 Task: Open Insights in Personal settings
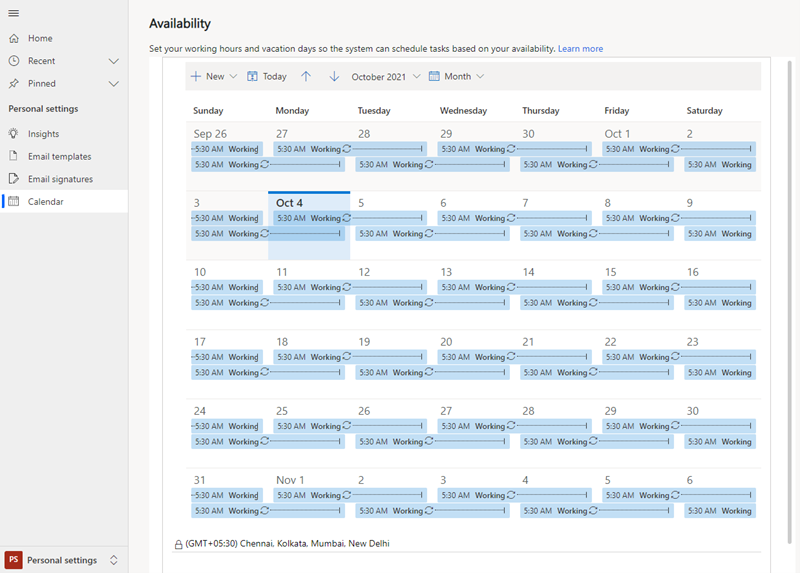click(x=64, y=134)
